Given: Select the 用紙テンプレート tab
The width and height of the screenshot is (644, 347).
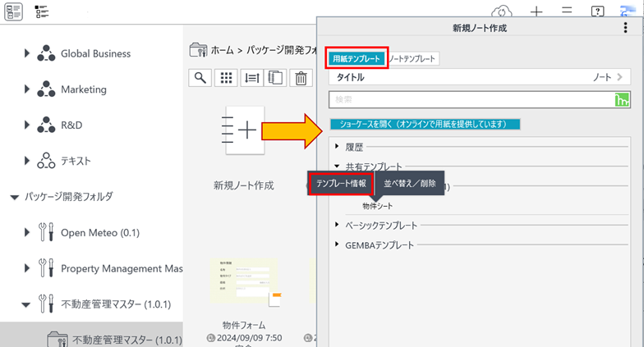Looking at the screenshot, I should (356, 59).
